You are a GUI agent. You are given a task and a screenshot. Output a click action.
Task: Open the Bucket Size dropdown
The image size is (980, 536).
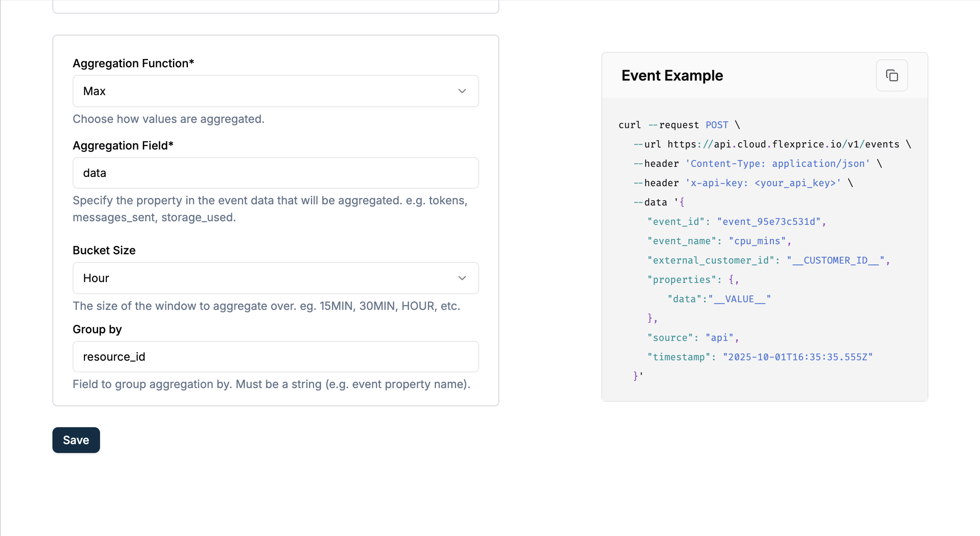point(275,278)
